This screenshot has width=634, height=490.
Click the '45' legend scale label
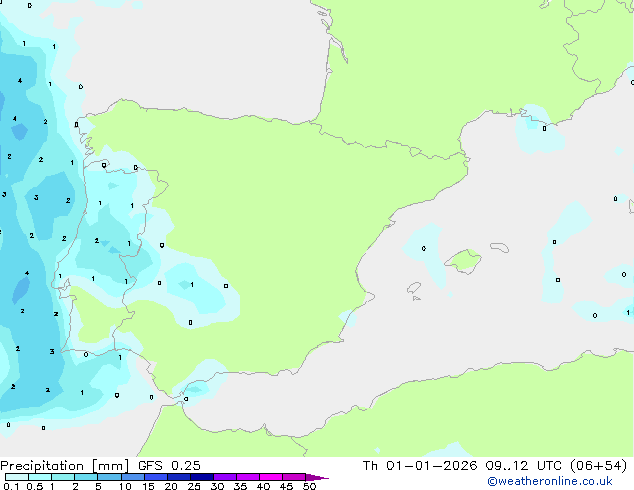(286, 486)
